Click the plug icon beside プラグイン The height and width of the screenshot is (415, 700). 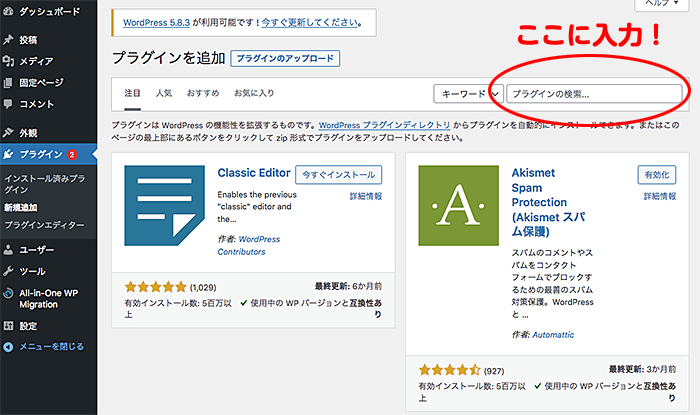pyautogui.click(x=8, y=154)
